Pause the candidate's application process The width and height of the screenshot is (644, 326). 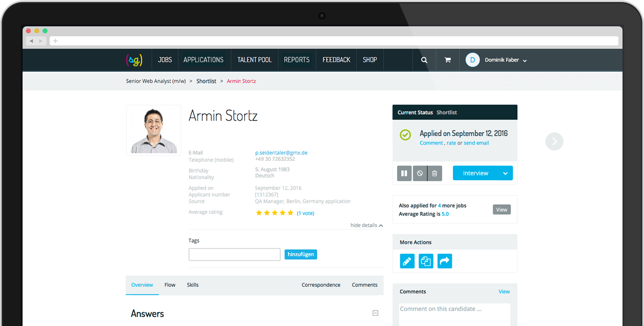tap(404, 173)
